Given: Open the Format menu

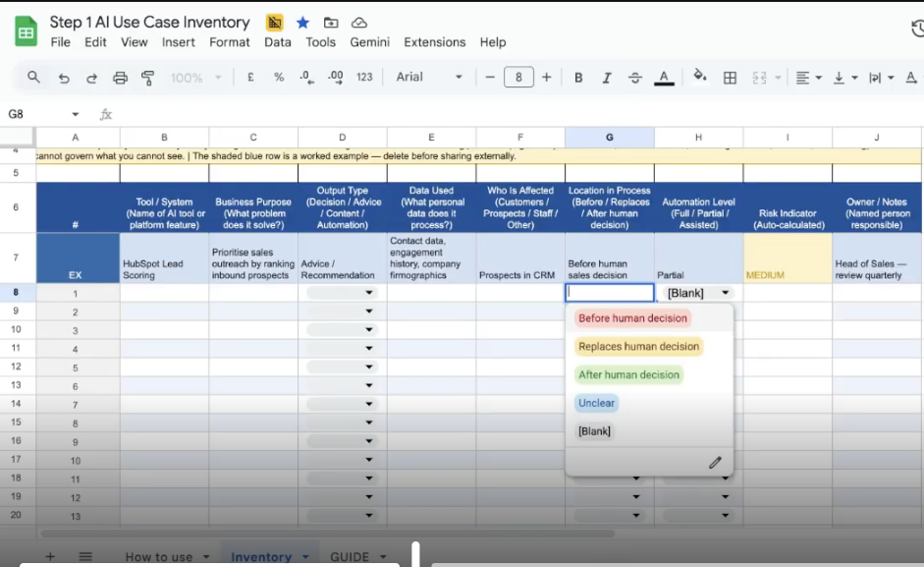Looking at the screenshot, I should [229, 42].
